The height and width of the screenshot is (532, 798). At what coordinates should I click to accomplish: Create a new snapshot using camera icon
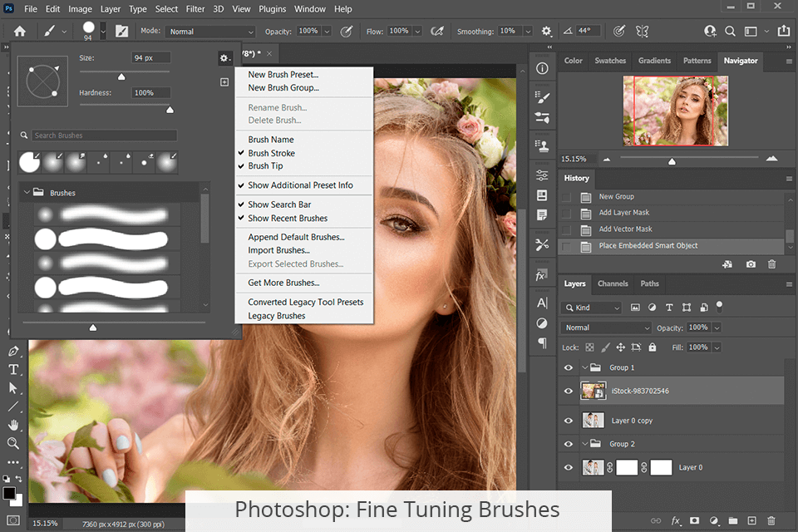tap(751, 264)
